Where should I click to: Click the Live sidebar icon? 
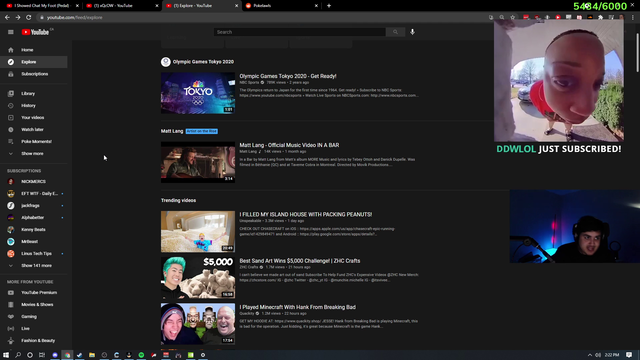click(x=11, y=328)
